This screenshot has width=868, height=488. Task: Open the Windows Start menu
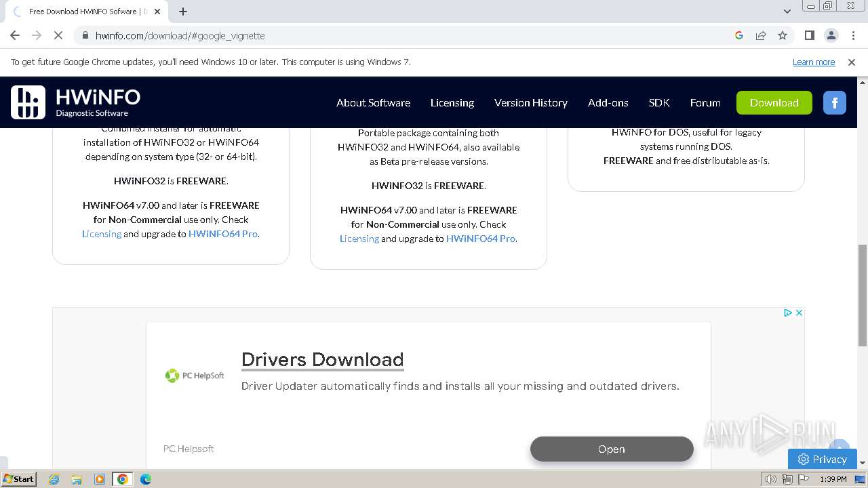(x=18, y=479)
